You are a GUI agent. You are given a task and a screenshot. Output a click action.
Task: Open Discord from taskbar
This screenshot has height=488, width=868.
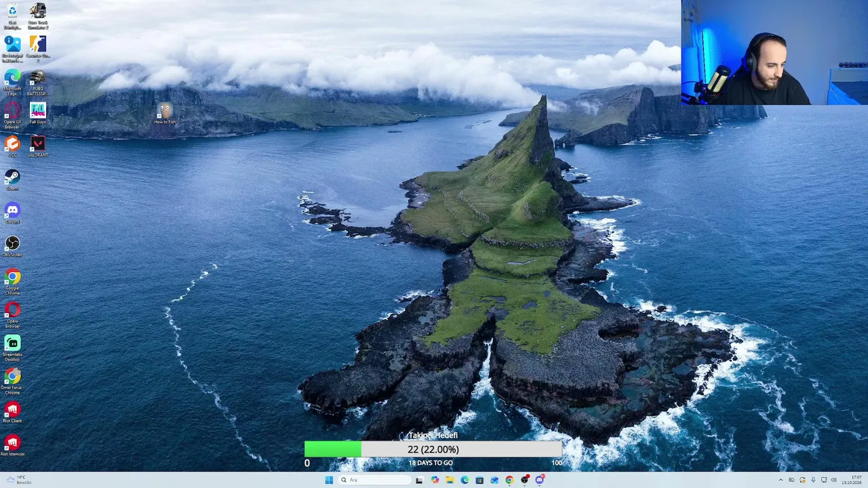tap(540, 480)
